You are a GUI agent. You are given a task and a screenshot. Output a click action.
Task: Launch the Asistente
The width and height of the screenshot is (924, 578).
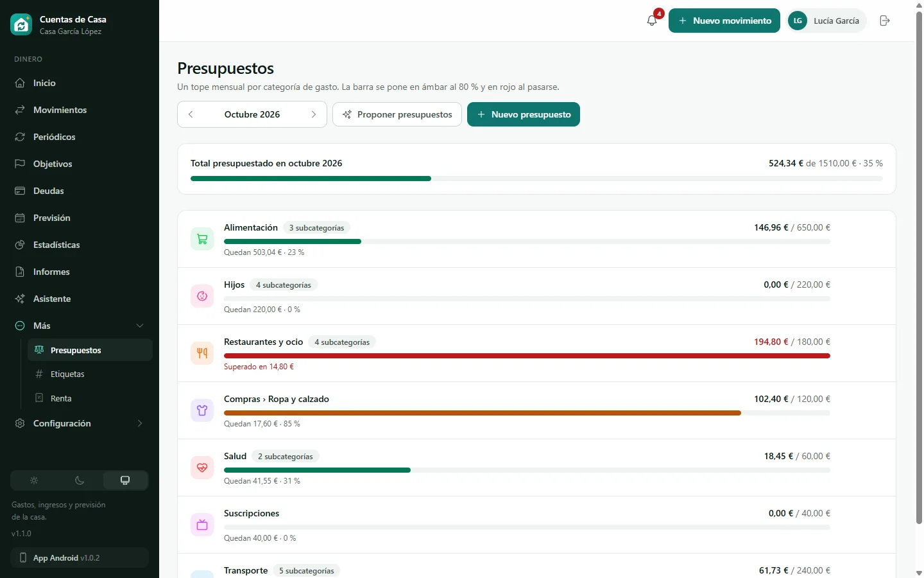pyautogui.click(x=80, y=299)
